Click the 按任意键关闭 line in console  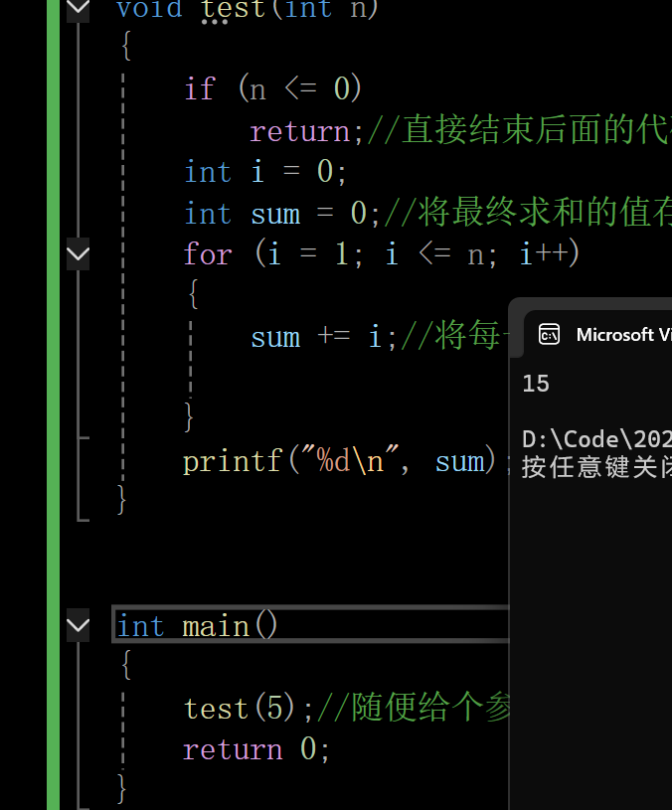point(596,467)
